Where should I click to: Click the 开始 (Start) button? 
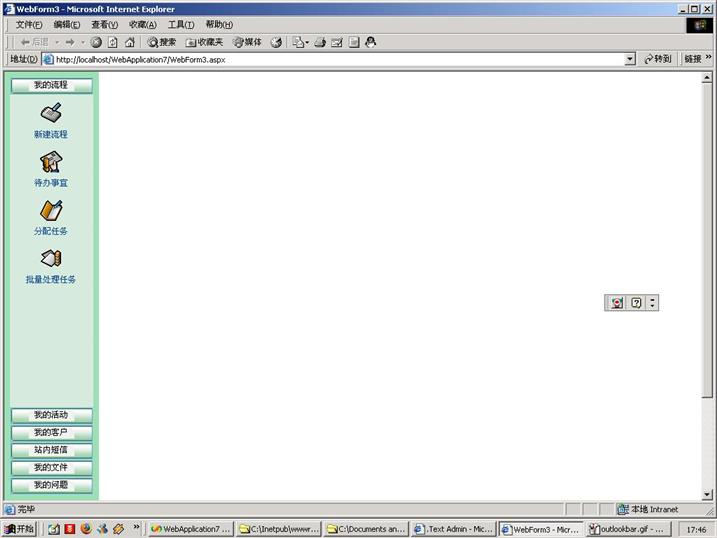pos(19,529)
